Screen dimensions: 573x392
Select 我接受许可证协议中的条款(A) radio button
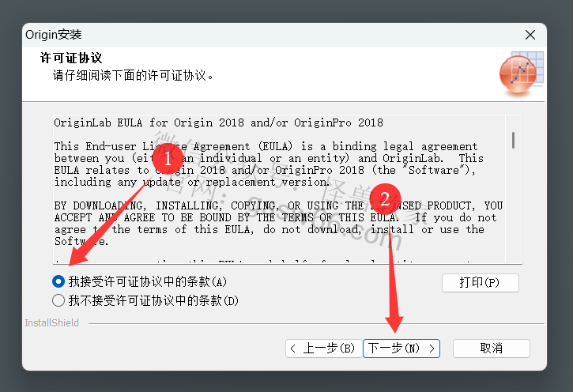[x=58, y=281]
